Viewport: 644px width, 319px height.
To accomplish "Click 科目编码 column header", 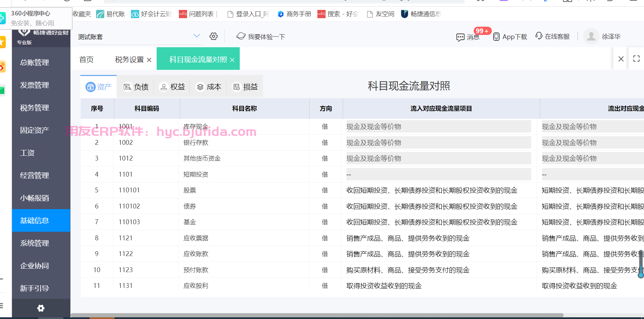I will tap(147, 109).
